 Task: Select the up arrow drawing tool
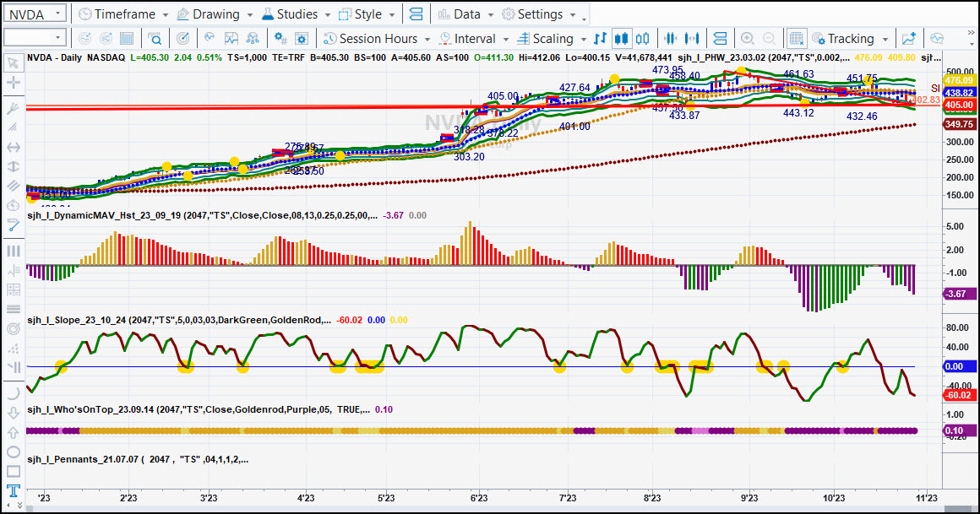tap(13, 432)
